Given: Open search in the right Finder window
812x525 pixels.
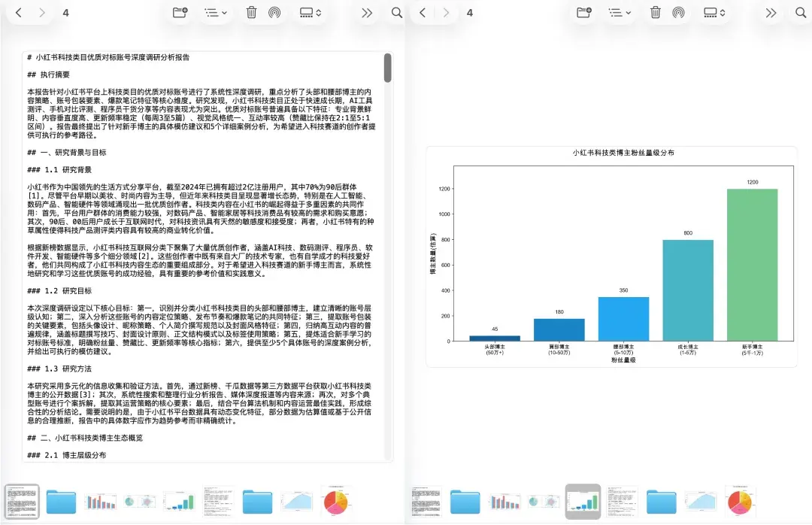Looking at the screenshot, I should pos(801,13).
